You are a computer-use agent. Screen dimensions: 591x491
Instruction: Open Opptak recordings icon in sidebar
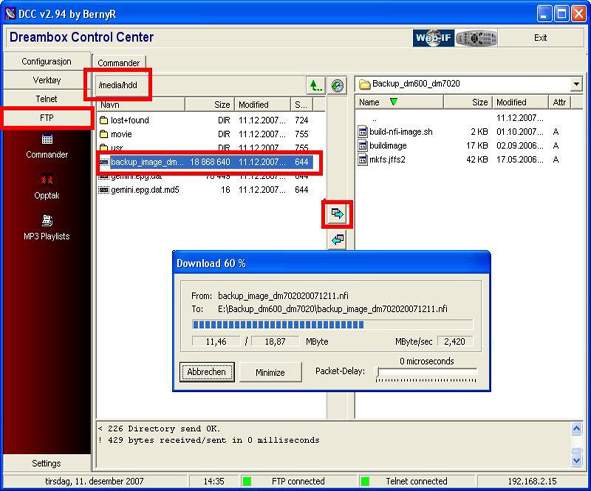(x=47, y=187)
